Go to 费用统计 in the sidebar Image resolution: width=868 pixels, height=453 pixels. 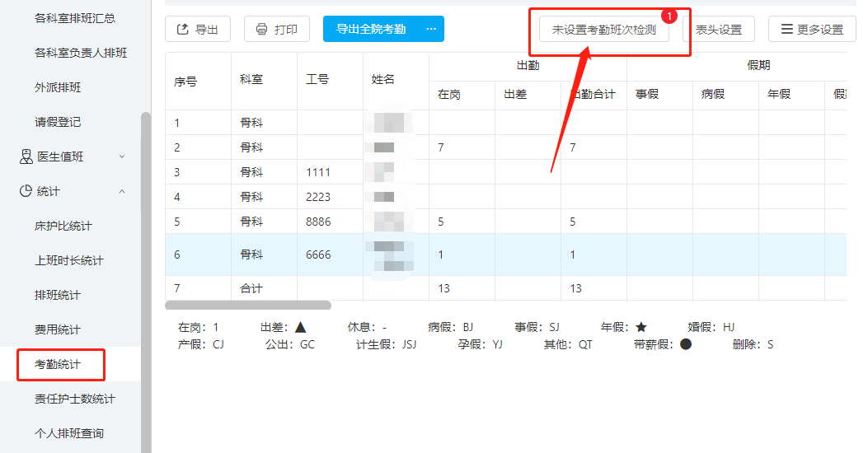coord(58,329)
